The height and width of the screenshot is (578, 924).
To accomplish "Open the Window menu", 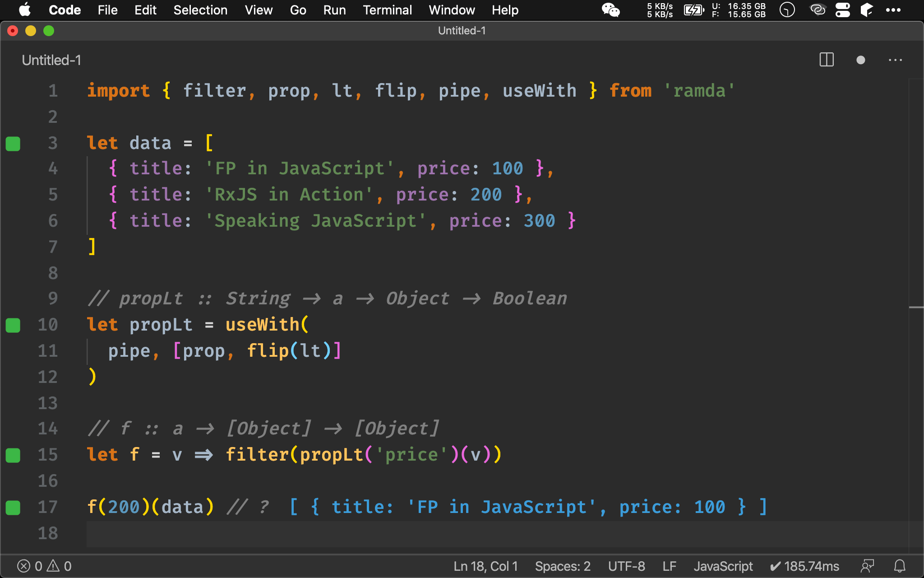I will pyautogui.click(x=452, y=10).
